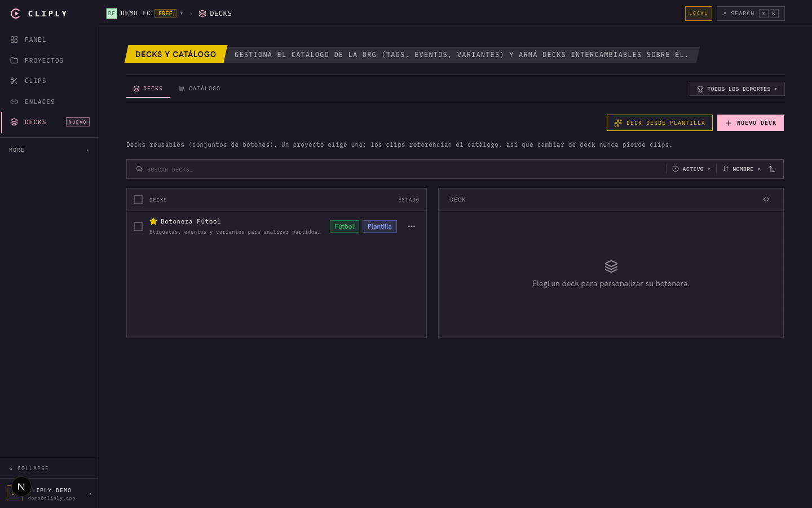This screenshot has height=508, width=812.
Task: Open Clips section in sidebar
Action: [50, 81]
